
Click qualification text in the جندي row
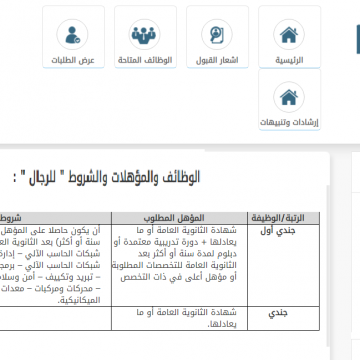pos(187,318)
